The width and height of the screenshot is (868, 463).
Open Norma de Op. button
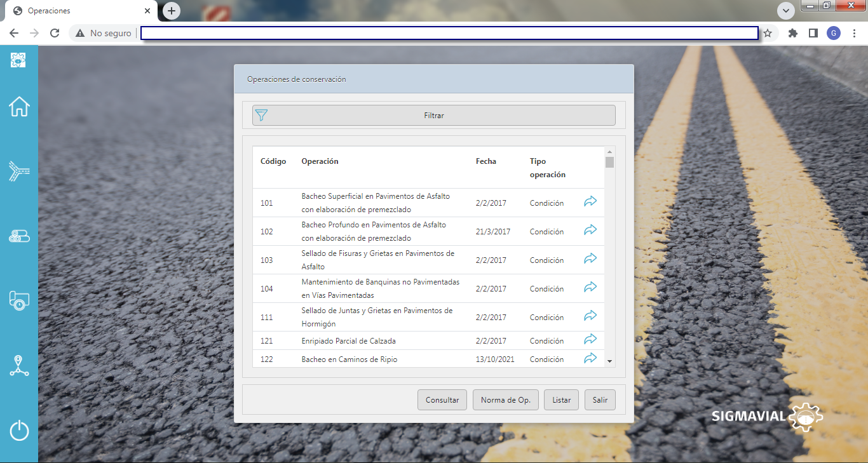click(x=505, y=400)
